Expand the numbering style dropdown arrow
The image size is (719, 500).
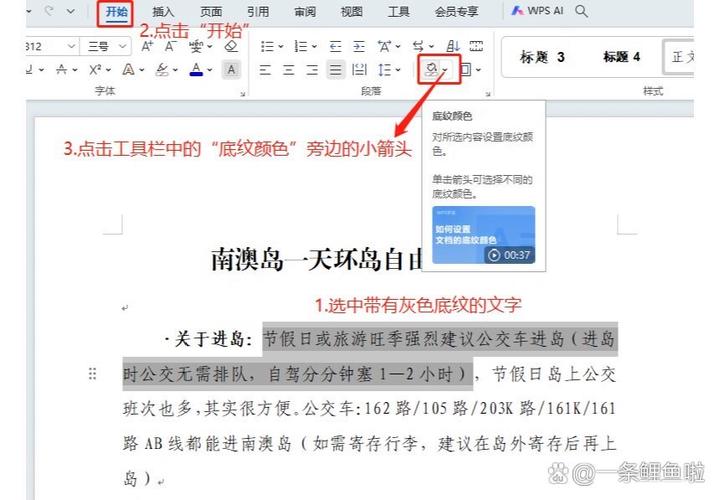(315, 47)
